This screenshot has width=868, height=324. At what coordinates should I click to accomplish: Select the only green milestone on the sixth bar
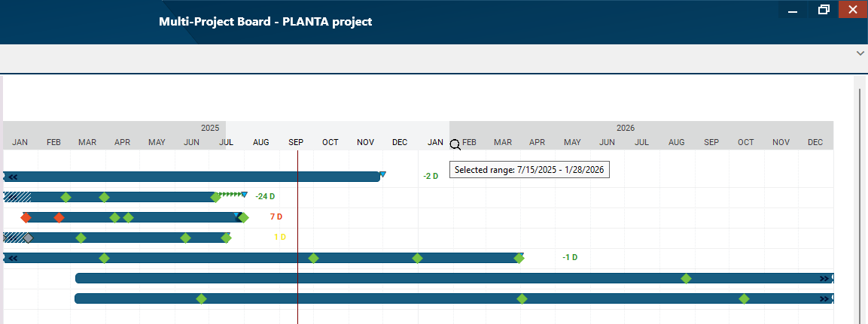[x=686, y=278]
